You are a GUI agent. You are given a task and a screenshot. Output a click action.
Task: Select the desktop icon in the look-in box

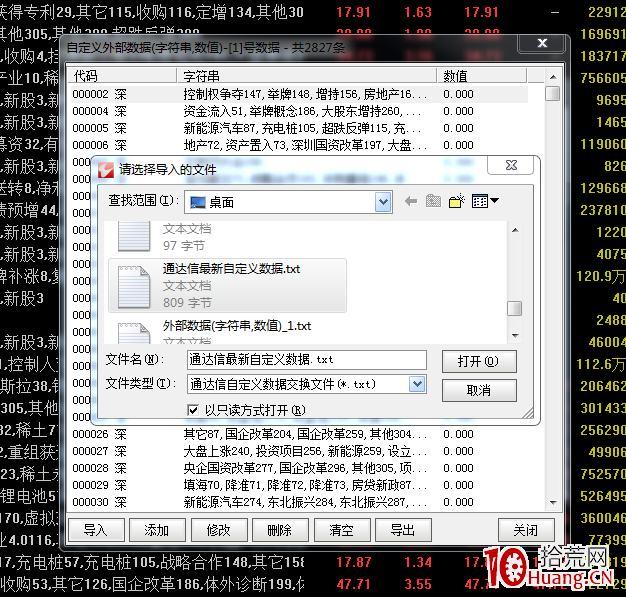point(198,202)
